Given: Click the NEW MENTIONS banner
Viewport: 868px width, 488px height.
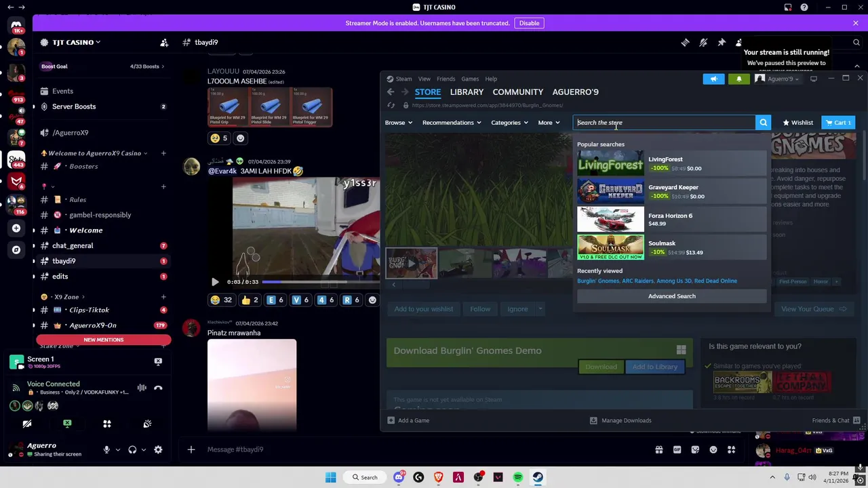Looking at the screenshot, I should coord(104,340).
